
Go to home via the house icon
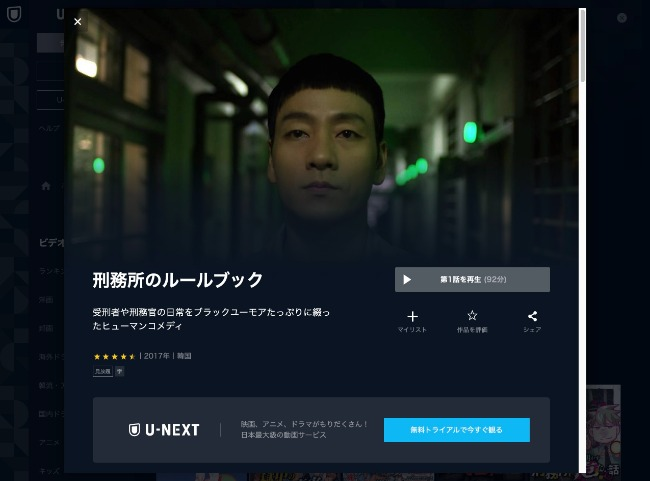coord(46,186)
